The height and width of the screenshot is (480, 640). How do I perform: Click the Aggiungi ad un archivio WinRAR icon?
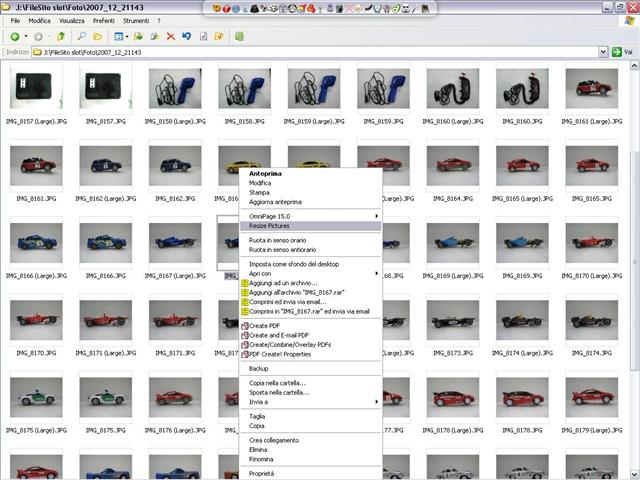tap(245, 283)
